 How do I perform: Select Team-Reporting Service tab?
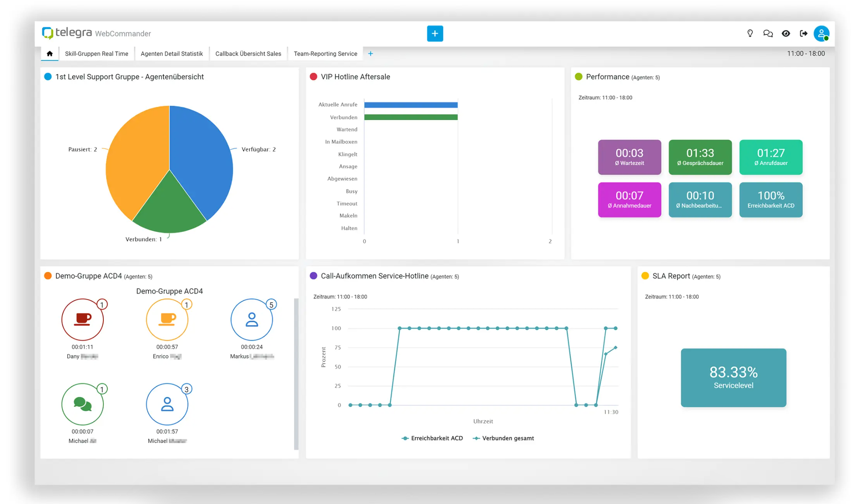pos(326,54)
